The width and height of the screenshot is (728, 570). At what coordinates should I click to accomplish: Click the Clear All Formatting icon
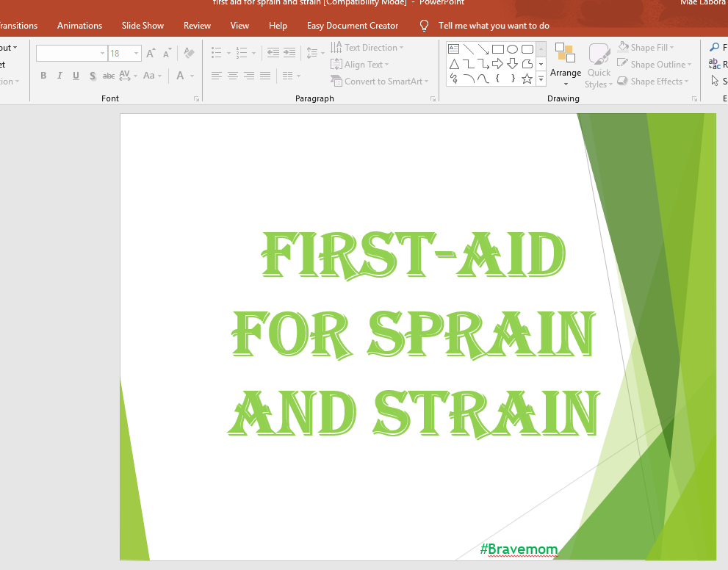(x=189, y=53)
